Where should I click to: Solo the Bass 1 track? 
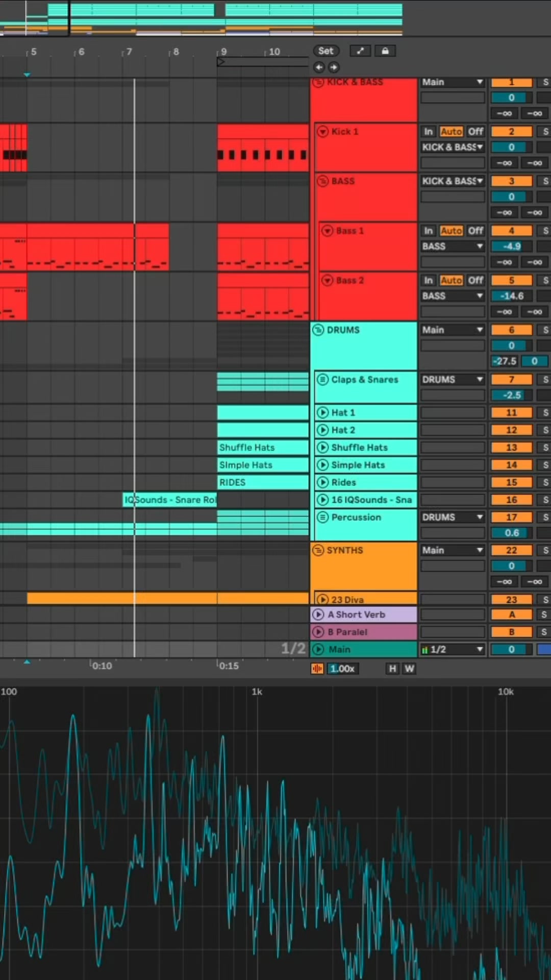(544, 231)
